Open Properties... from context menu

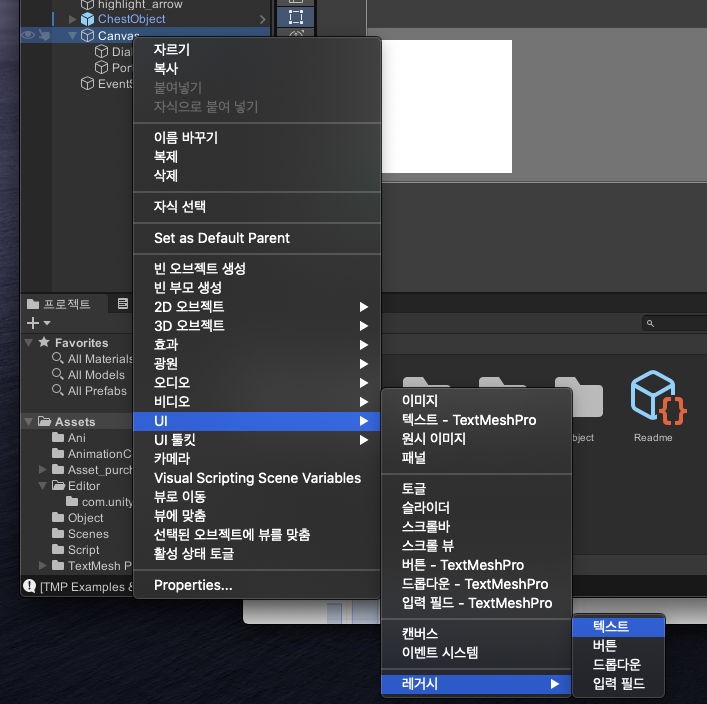point(257,585)
